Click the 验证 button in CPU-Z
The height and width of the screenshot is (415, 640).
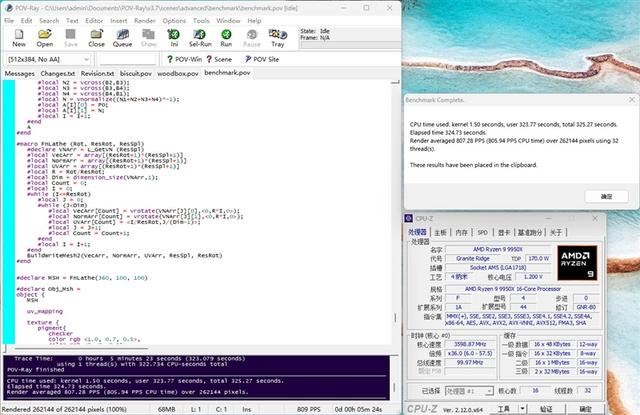[545, 408]
